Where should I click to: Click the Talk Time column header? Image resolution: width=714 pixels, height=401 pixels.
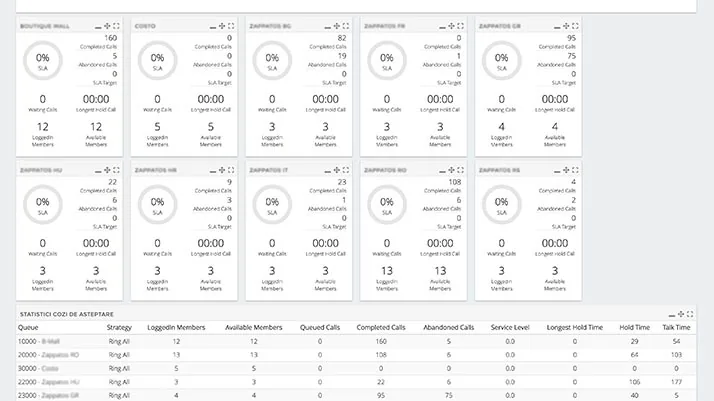[676, 327]
